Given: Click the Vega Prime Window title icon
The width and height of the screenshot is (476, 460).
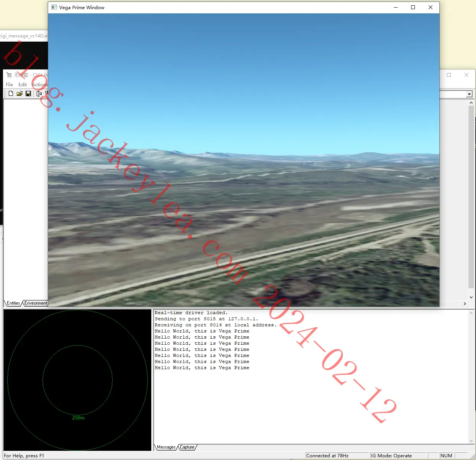Looking at the screenshot, I should [54, 7].
